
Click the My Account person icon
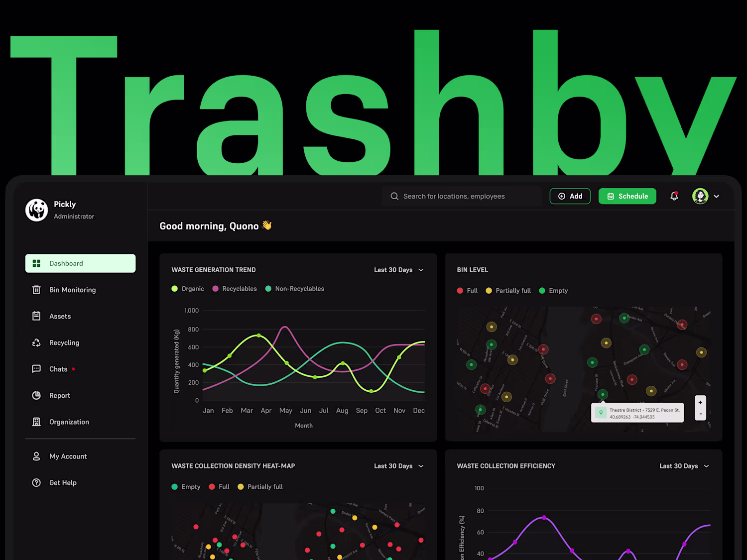[36, 456]
